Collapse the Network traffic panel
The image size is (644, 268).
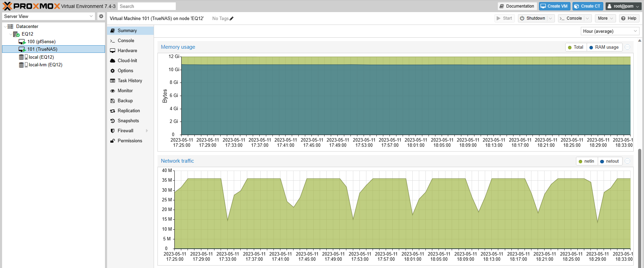coord(628,161)
